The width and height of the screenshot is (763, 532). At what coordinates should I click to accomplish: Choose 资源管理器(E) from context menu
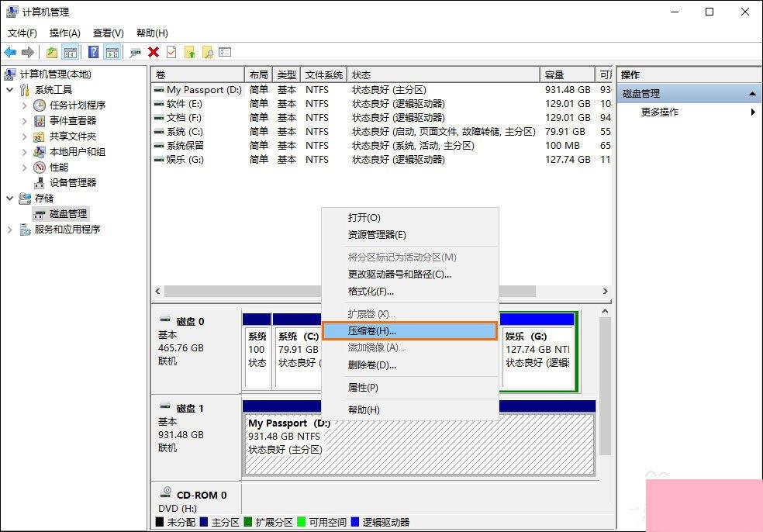point(409,235)
